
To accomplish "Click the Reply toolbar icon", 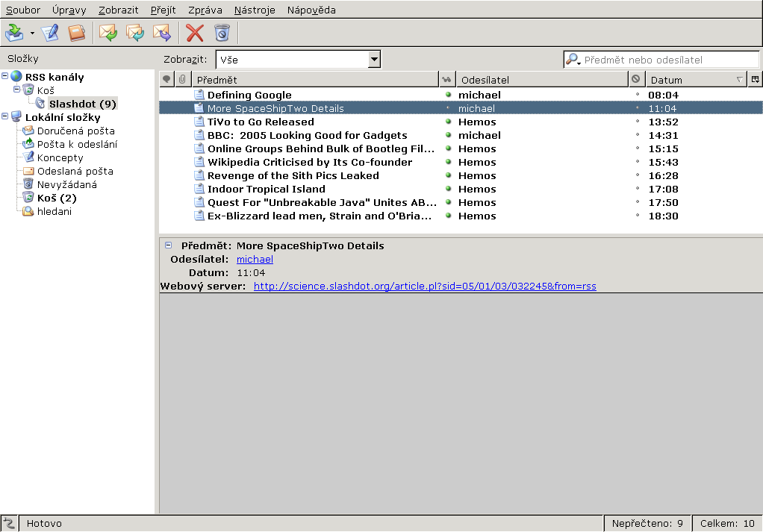I will pos(109,33).
